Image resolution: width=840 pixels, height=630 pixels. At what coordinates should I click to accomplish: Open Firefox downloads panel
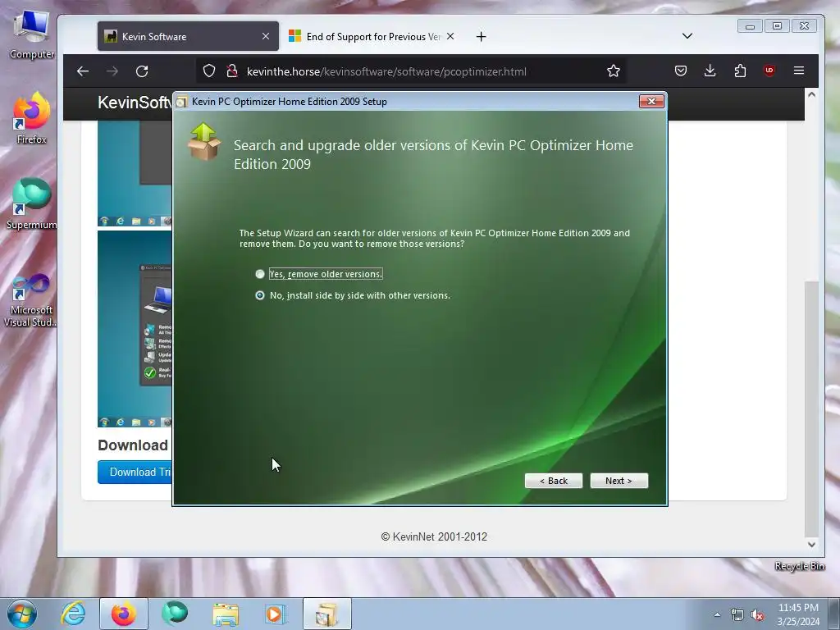pyautogui.click(x=710, y=71)
